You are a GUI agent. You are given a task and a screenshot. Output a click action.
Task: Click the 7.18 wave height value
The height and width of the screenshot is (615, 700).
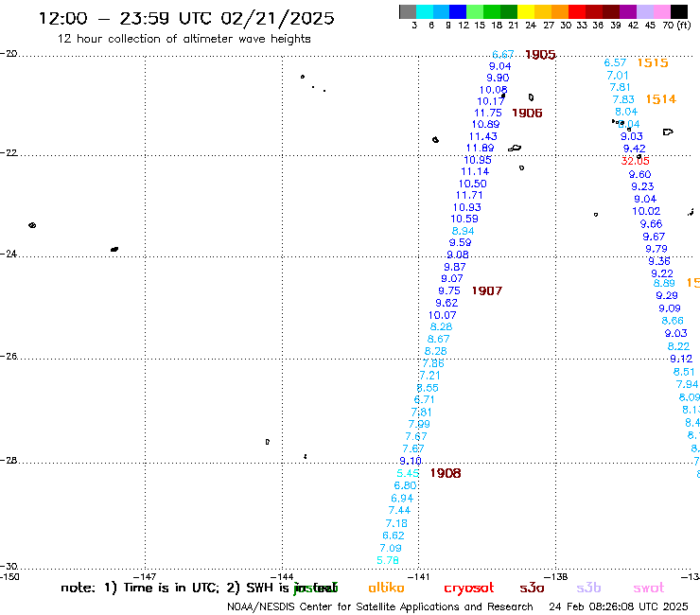(x=396, y=523)
